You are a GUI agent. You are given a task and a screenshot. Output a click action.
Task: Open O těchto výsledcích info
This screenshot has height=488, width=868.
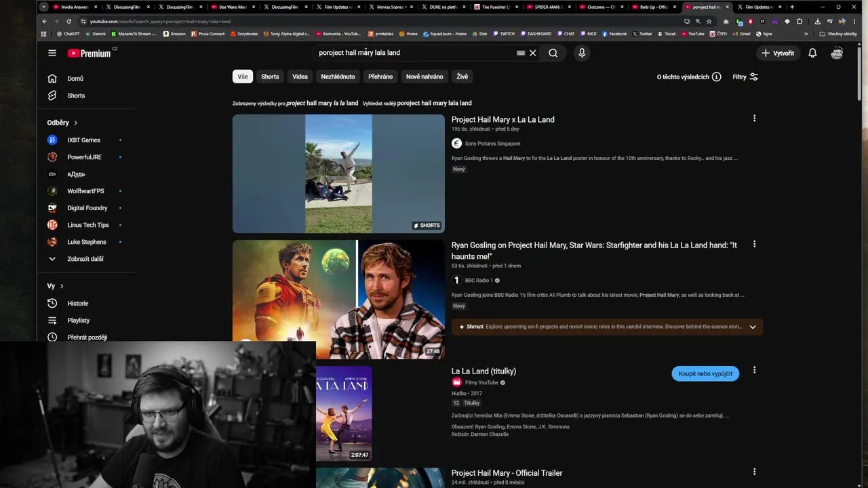point(689,77)
